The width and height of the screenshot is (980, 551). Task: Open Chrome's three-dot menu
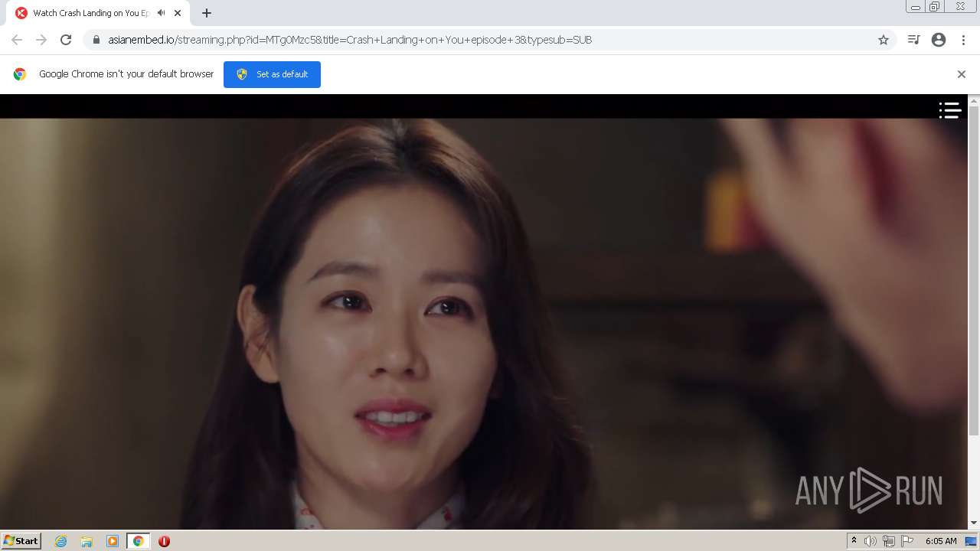tap(963, 40)
